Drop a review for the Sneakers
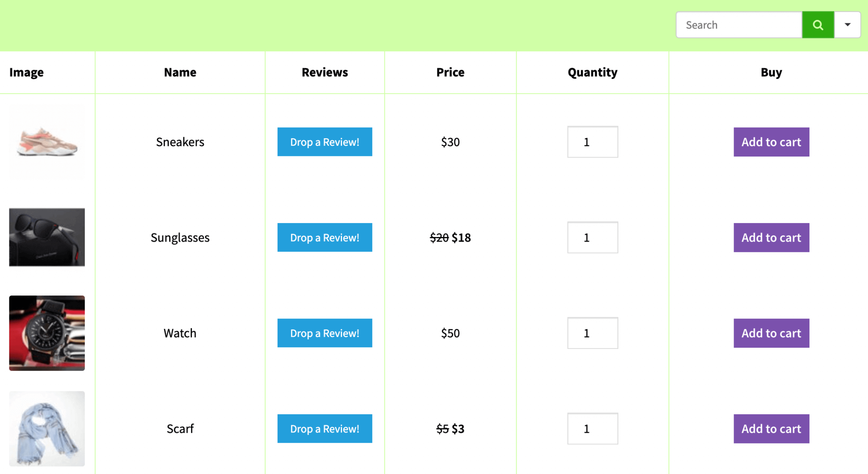 coord(325,142)
